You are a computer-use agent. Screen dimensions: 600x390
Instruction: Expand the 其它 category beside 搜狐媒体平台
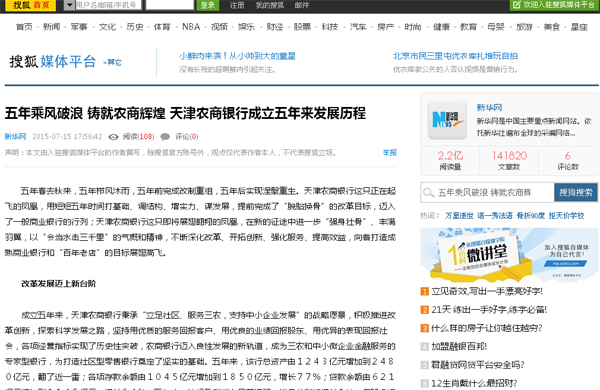click(x=112, y=62)
